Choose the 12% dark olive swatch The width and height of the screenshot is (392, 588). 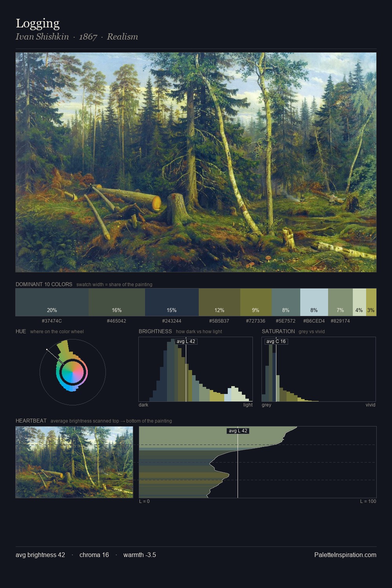click(220, 302)
